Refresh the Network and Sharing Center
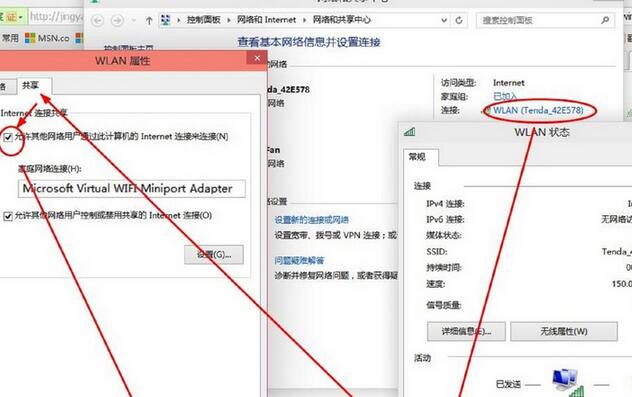Viewport: 632px width, 397px height. pos(459,20)
